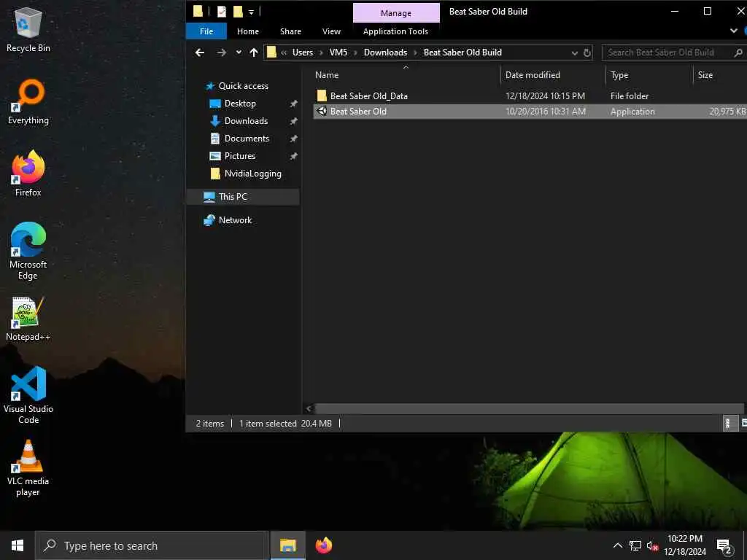Launch the Microsoft Edge desktop shortcut
Image resolution: width=747 pixels, height=560 pixels.
(x=28, y=251)
